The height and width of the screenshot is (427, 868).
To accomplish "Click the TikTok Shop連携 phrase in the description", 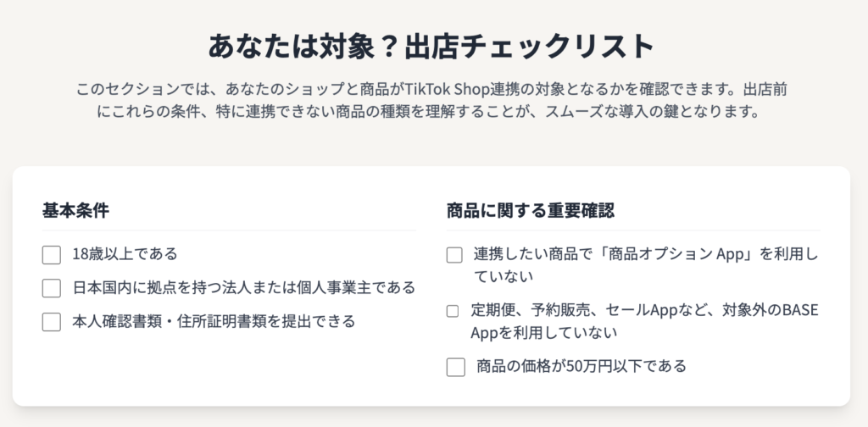I will point(459,89).
